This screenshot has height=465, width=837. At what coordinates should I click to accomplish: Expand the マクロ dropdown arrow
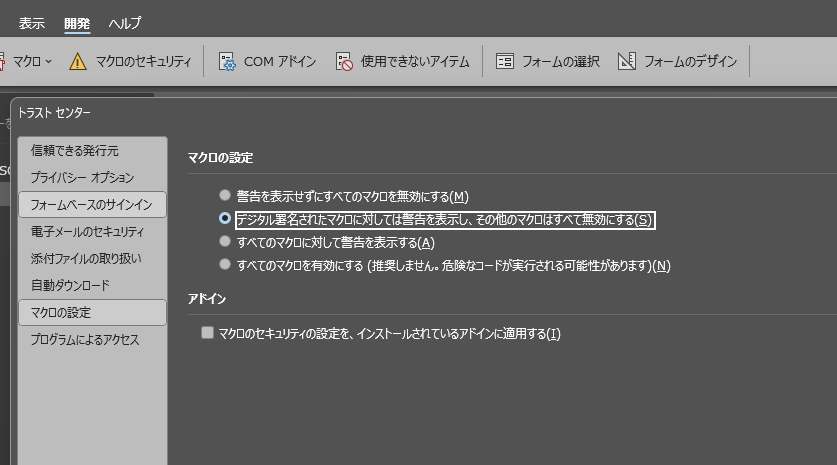(x=47, y=61)
